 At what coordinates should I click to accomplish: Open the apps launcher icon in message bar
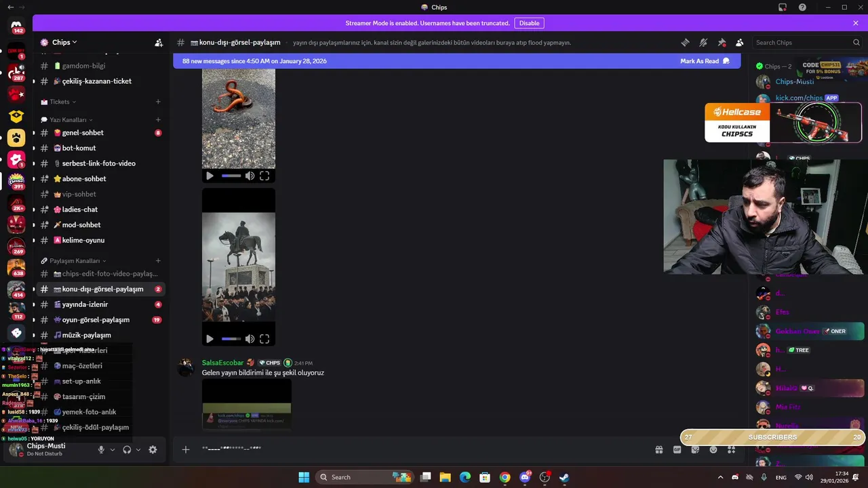pyautogui.click(x=731, y=449)
